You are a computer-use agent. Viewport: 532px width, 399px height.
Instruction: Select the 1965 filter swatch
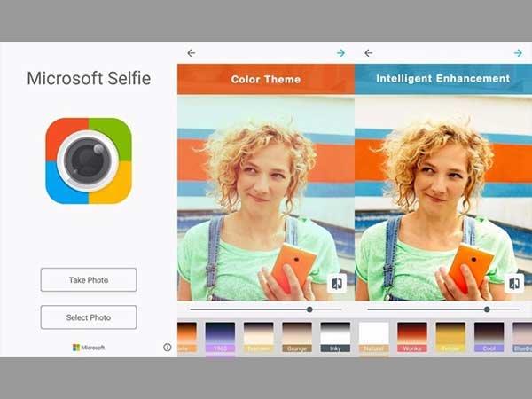pyautogui.click(x=220, y=337)
